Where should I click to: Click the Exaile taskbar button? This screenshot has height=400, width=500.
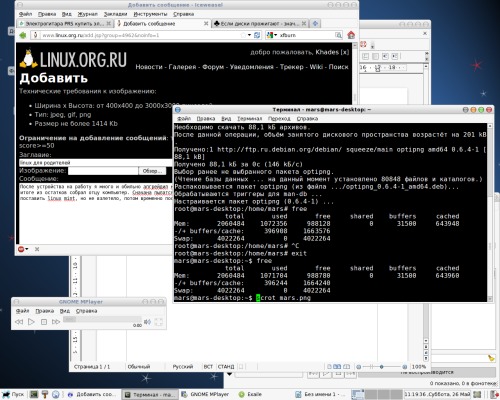[250, 394]
